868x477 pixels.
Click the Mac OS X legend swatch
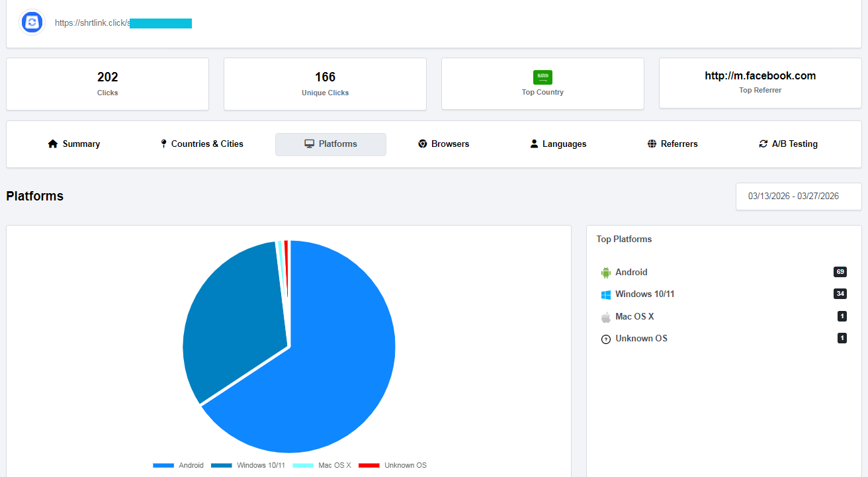[x=303, y=465]
